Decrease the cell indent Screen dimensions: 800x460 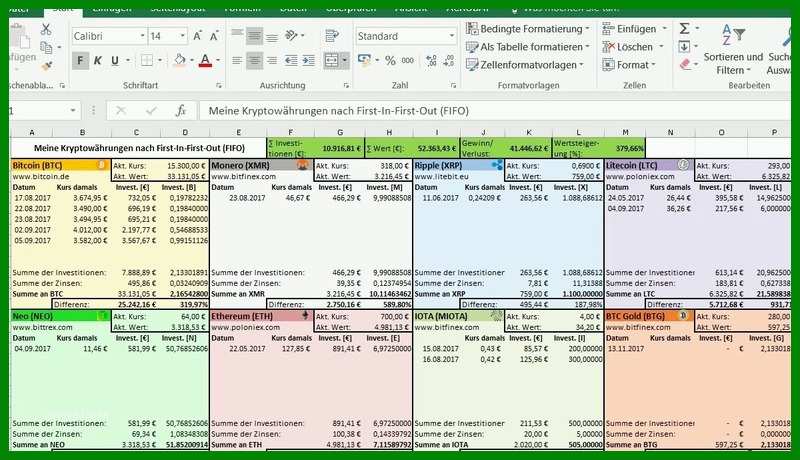tap(291, 61)
